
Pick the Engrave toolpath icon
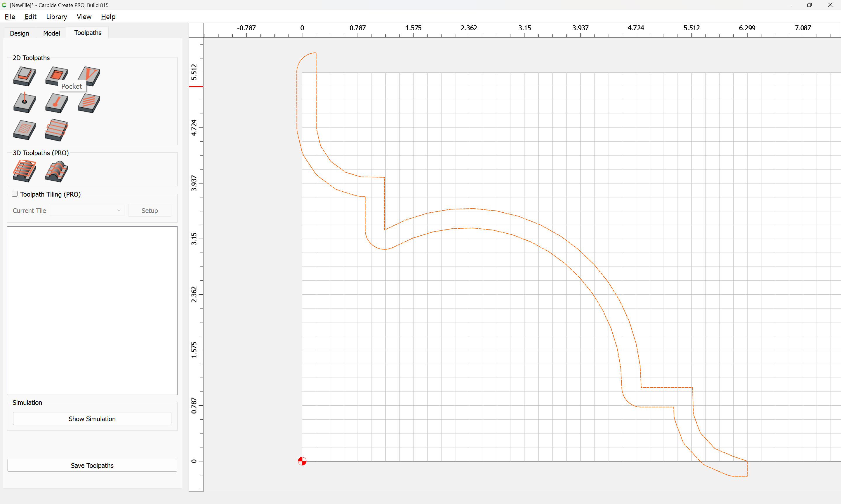56,103
